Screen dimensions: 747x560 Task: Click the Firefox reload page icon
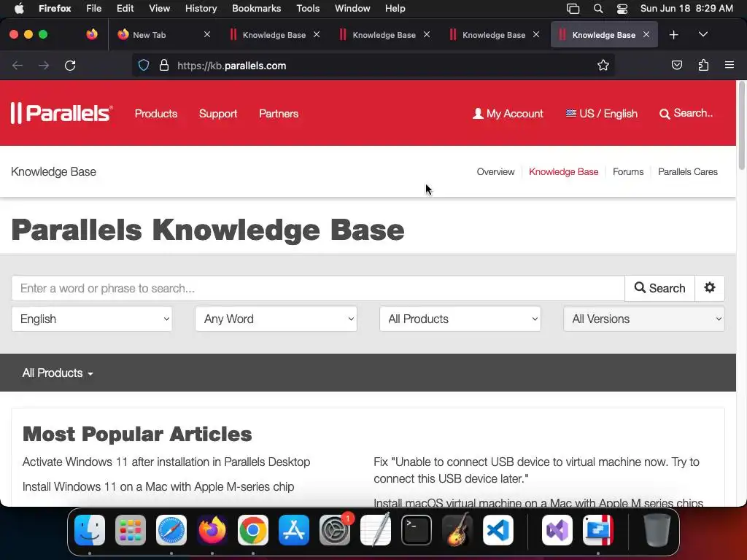tap(70, 66)
